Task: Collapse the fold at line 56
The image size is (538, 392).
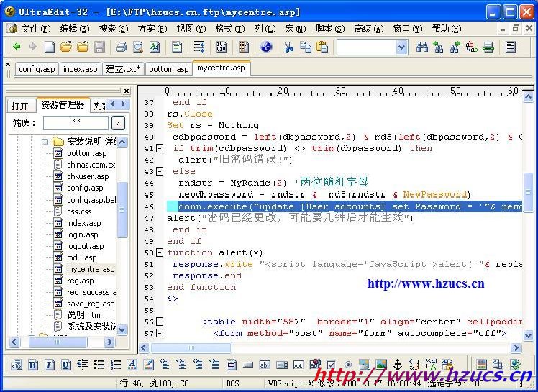Action: pos(160,322)
